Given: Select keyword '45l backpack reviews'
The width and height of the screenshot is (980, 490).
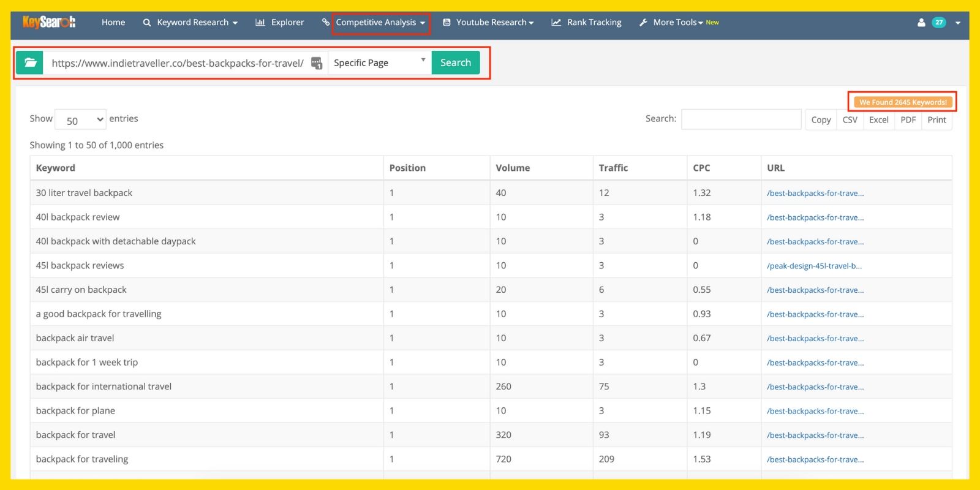Looking at the screenshot, I should coord(80,266).
